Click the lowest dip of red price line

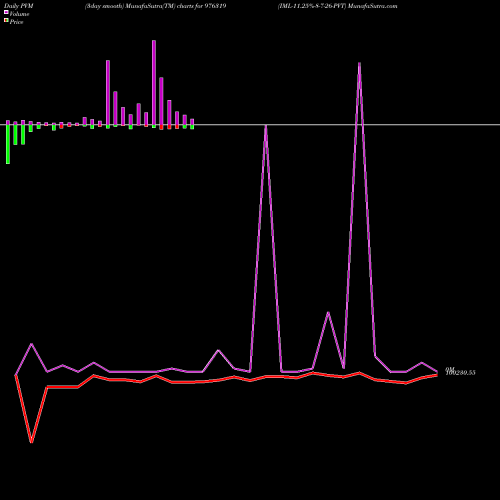pos(31,442)
